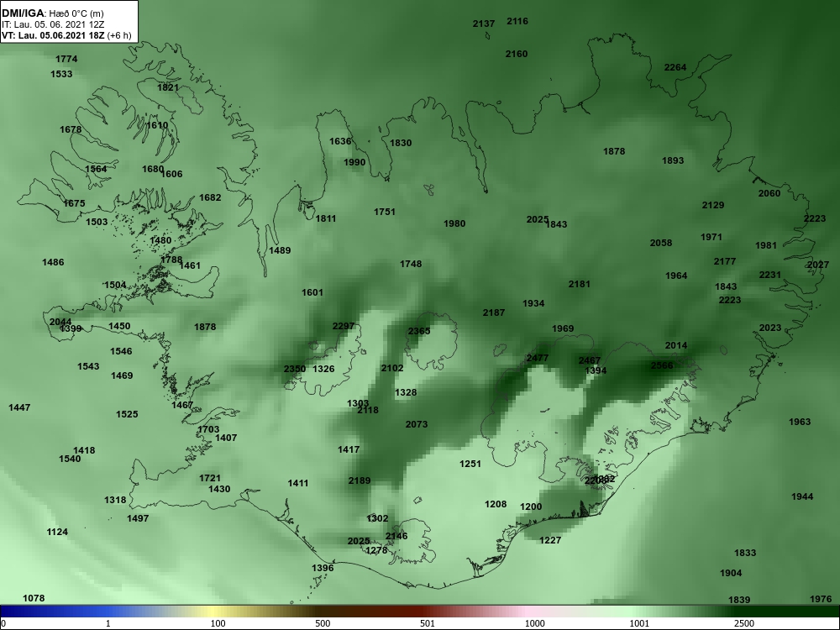Click the map value 1489
The height and width of the screenshot is (630, 840).
coord(280,250)
